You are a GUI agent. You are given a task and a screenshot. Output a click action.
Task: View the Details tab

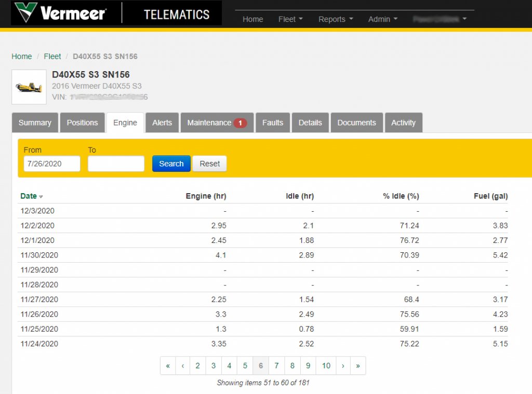310,123
